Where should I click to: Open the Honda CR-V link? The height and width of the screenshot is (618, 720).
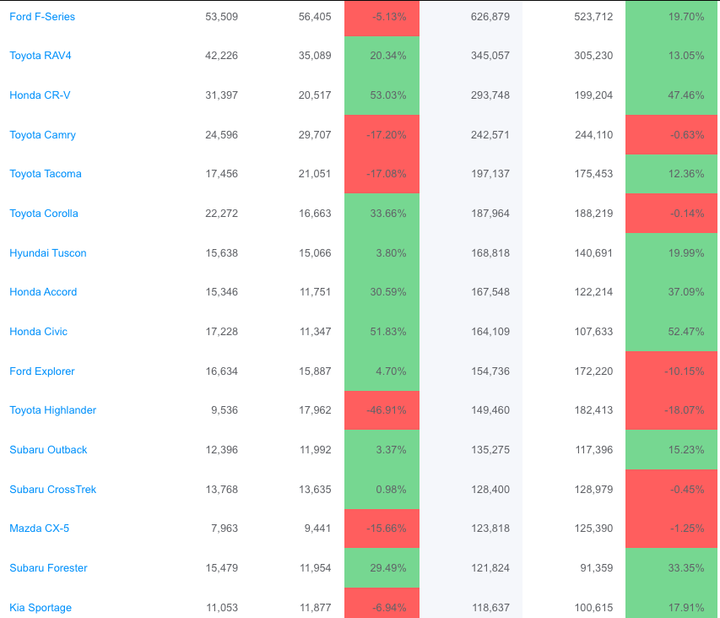pyautogui.click(x=40, y=95)
